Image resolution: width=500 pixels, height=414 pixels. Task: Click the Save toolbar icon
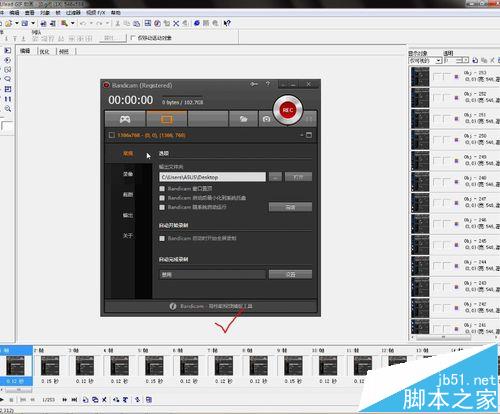(x=25, y=23)
